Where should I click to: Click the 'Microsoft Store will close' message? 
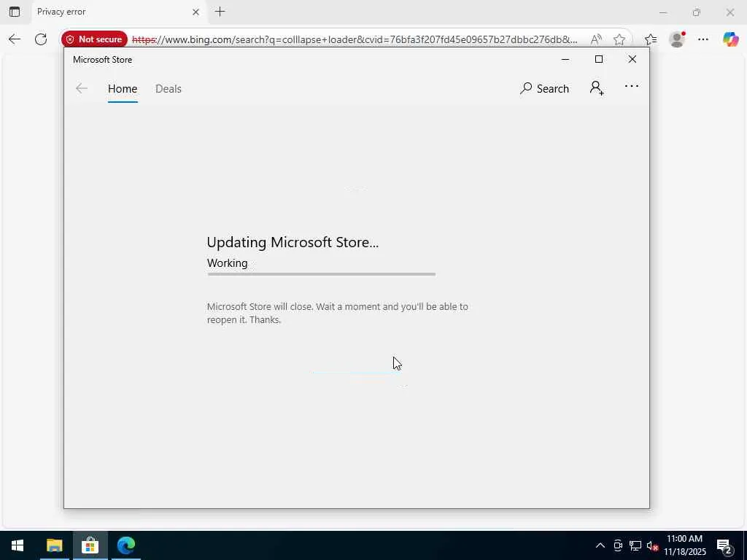(x=337, y=313)
